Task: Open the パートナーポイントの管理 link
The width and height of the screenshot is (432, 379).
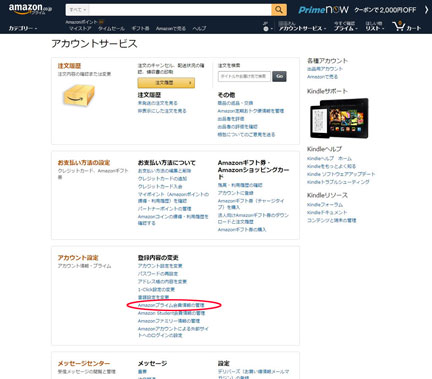Action: click(165, 209)
